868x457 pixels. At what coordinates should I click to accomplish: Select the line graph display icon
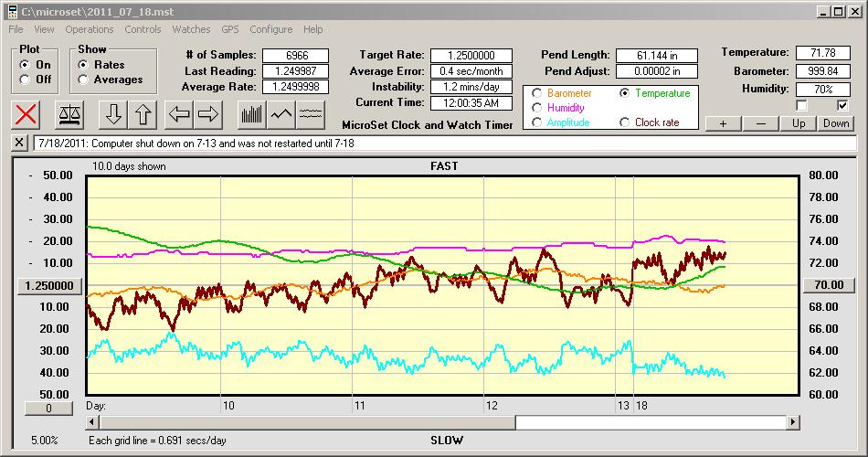click(x=281, y=114)
